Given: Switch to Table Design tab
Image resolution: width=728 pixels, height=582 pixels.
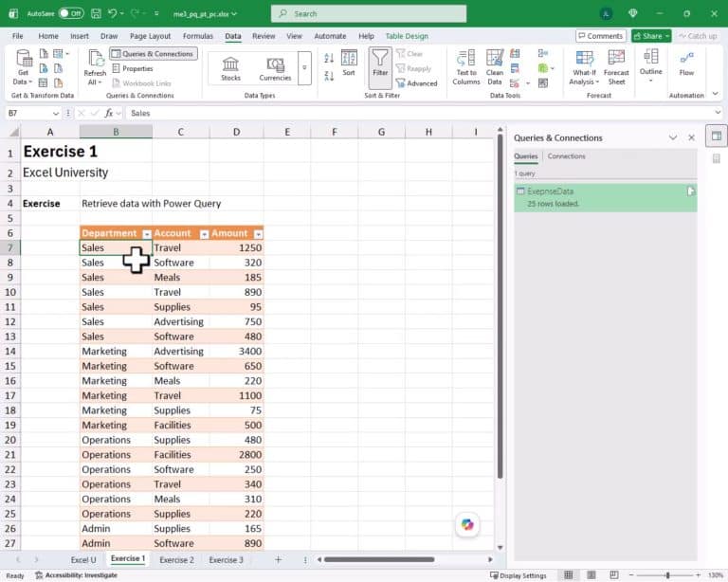Looking at the screenshot, I should pos(407,36).
